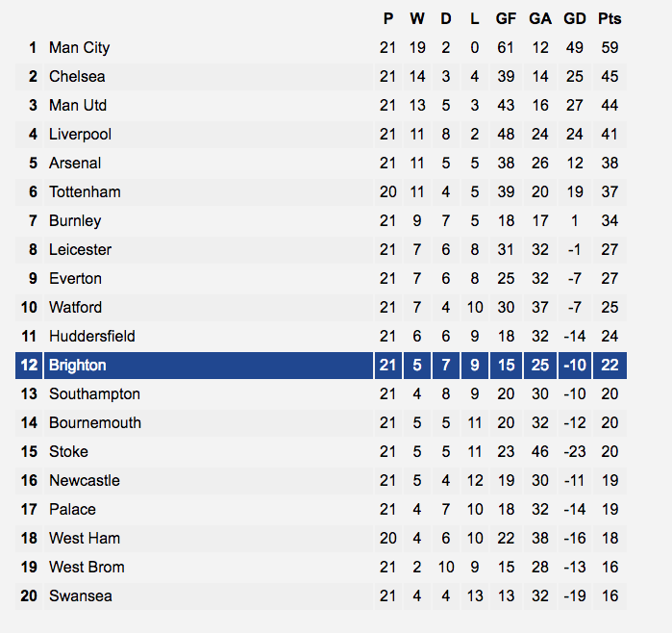Screen dimensions: 672x633
Task: Click Man City's 59 points cell
Action: pos(610,47)
